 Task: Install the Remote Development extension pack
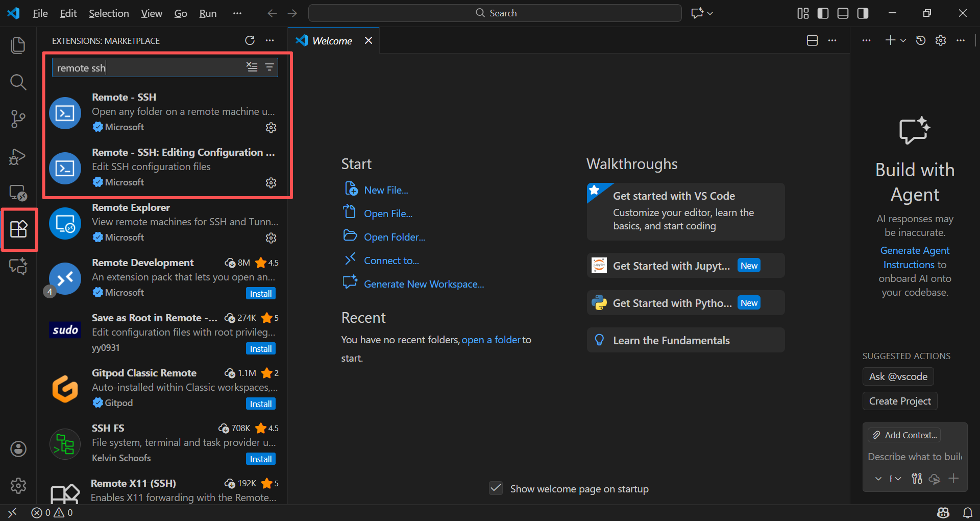[x=261, y=294]
